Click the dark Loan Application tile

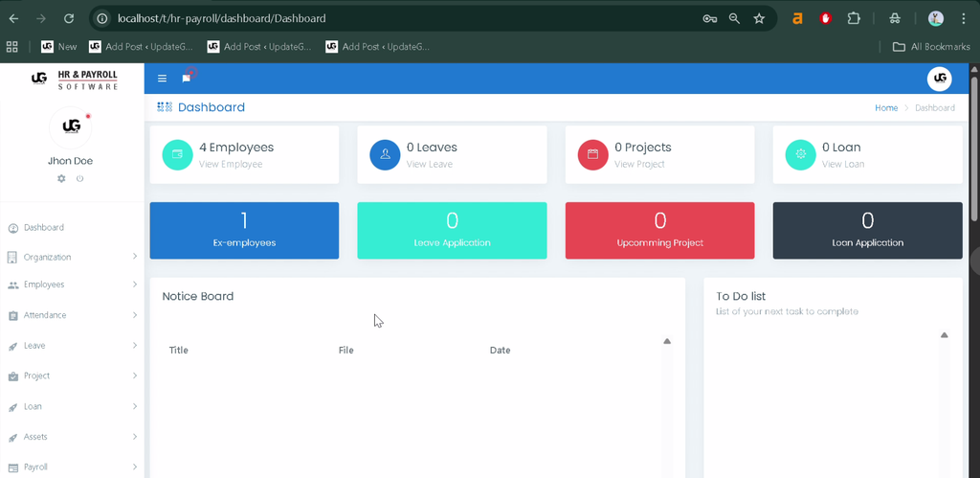[x=867, y=230]
